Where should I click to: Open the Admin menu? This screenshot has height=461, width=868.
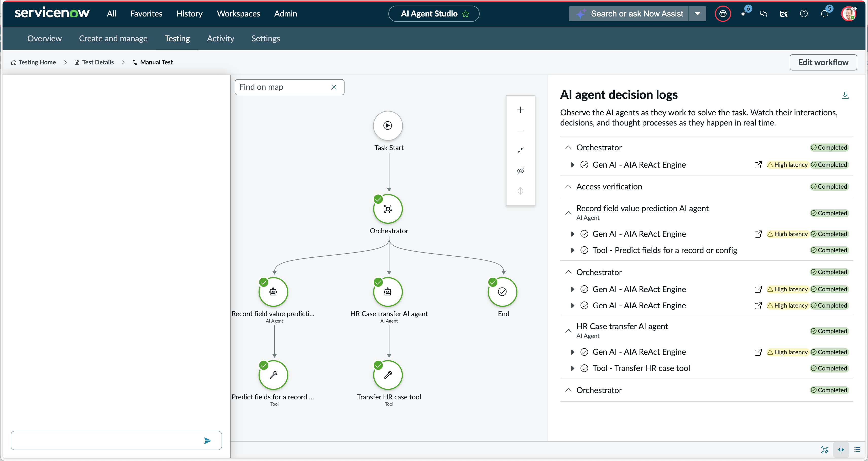tap(285, 14)
